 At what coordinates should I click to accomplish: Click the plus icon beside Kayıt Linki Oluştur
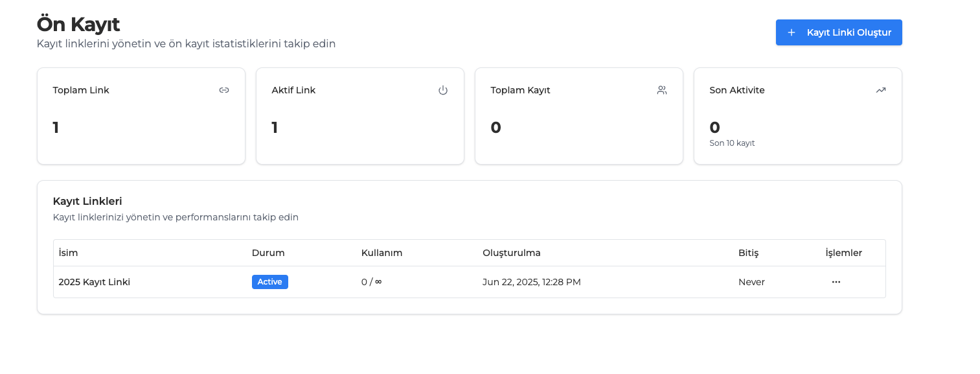tap(791, 32)
